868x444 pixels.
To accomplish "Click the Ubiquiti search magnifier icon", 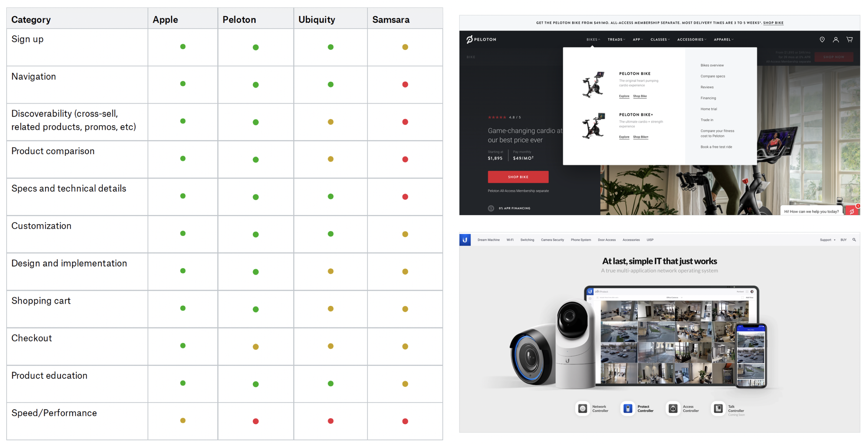I will (x=854, y=240).
